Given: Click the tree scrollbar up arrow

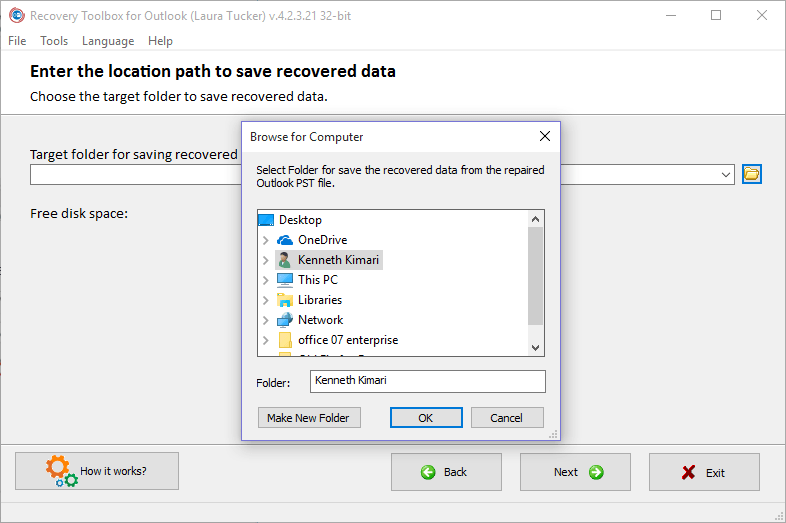Looking at the screenshot, I should click(x=535, y=219).
